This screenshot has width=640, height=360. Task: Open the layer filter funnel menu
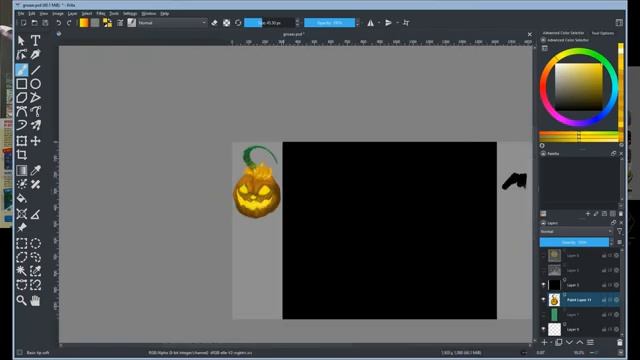[620, 231]
